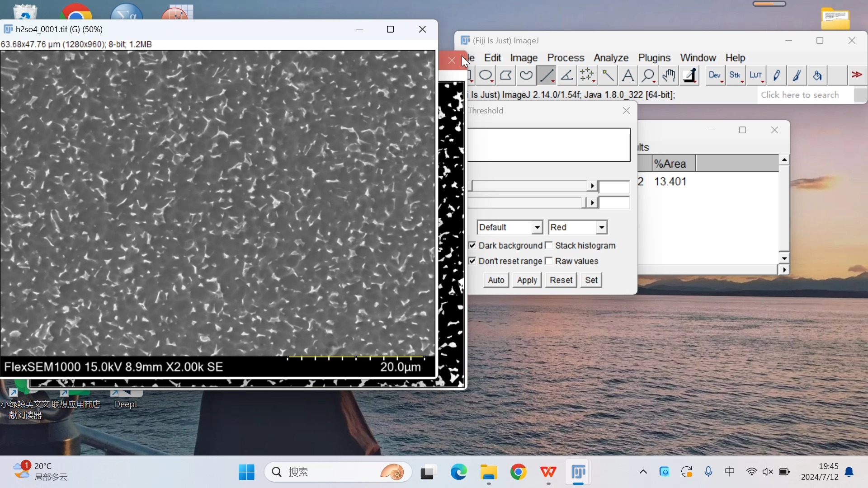
Task: Select the Polygon selection tool
Action: (x=506, y=75)
